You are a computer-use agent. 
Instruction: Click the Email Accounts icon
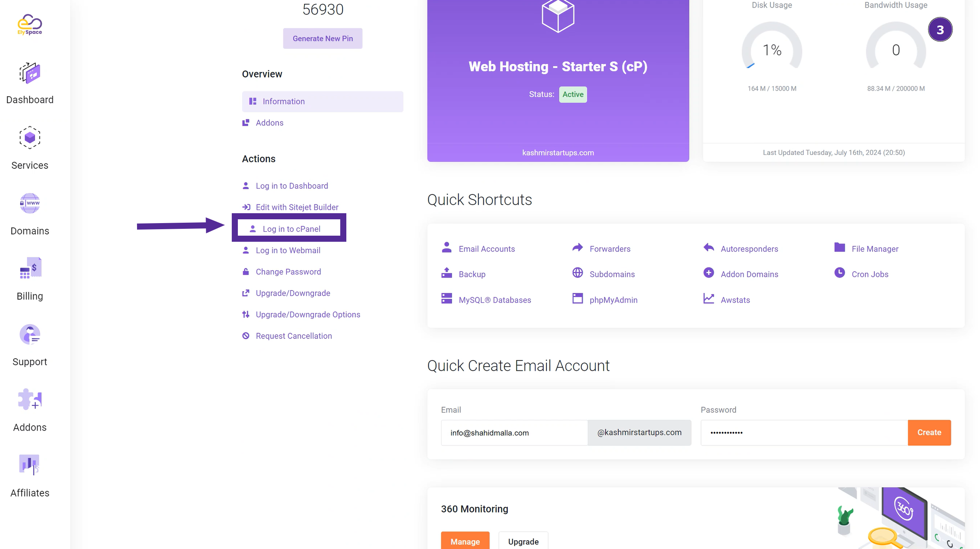[x=446, y=248]
